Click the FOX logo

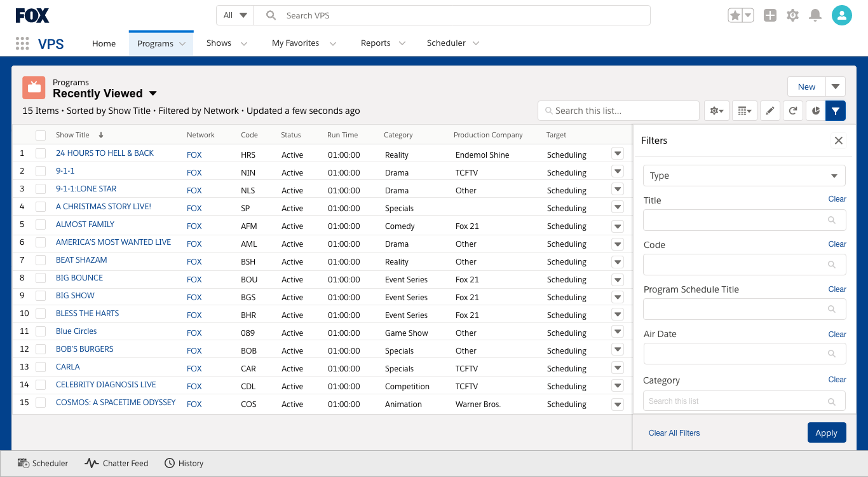32,15
